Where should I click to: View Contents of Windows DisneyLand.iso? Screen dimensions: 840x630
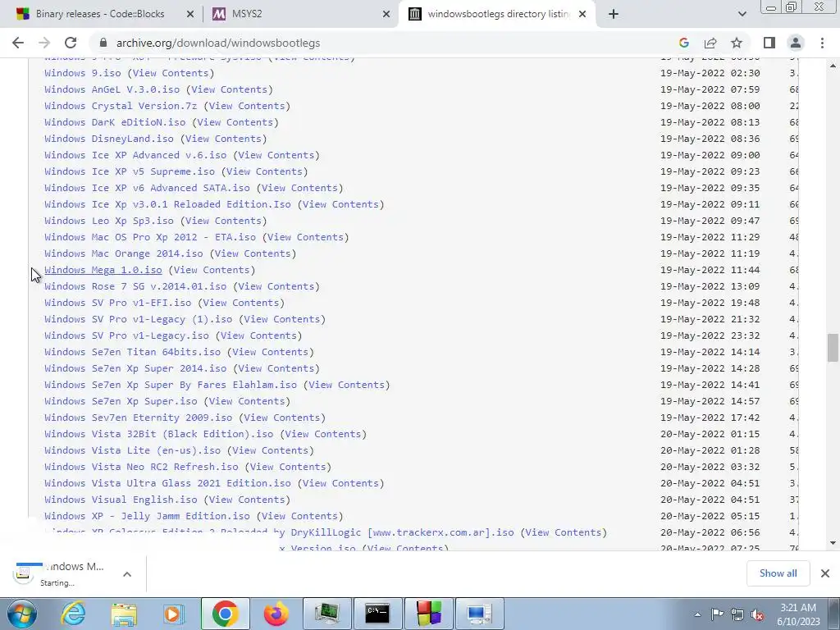(223, 139)
